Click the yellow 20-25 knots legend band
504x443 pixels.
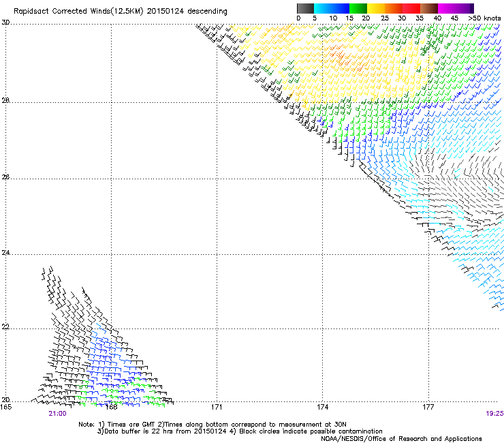tap(376, 8)
